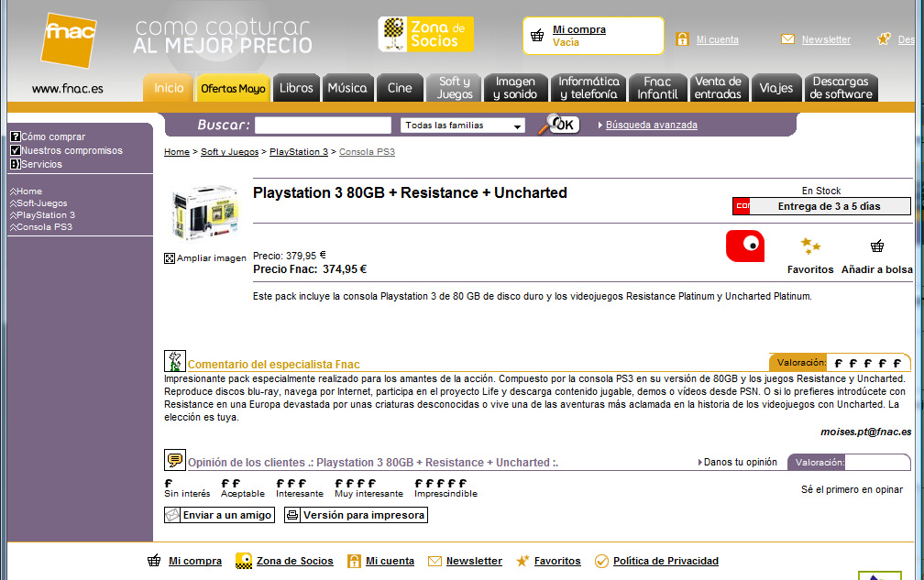Click the Favoritos stars icon

pos(810,246)
